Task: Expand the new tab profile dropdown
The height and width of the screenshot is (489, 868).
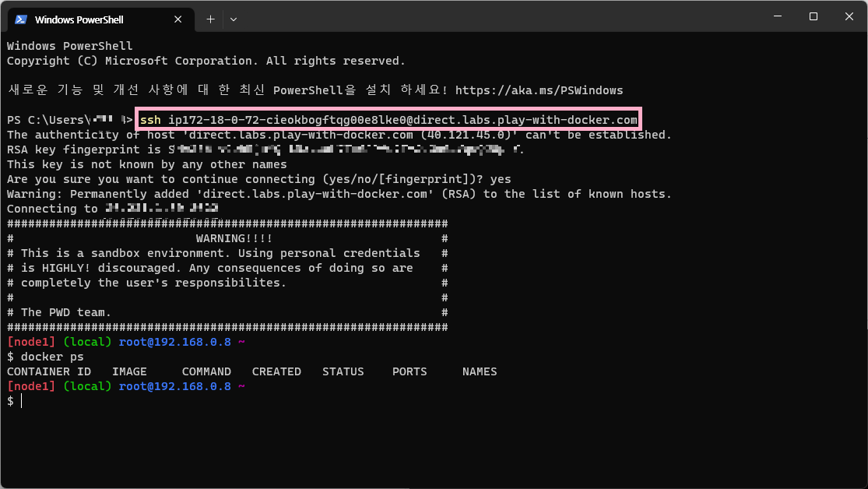Action: [234, 19]
